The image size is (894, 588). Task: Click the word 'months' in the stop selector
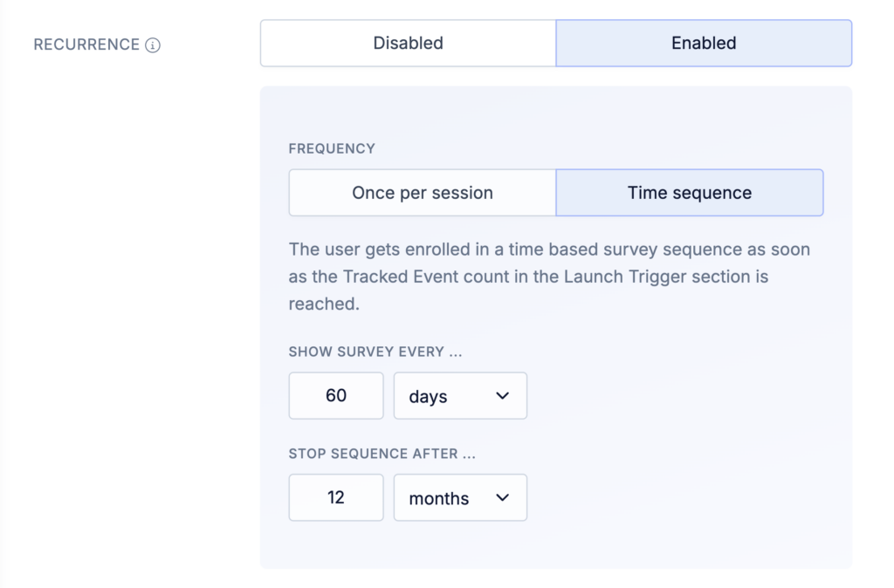tap(438, 499)
